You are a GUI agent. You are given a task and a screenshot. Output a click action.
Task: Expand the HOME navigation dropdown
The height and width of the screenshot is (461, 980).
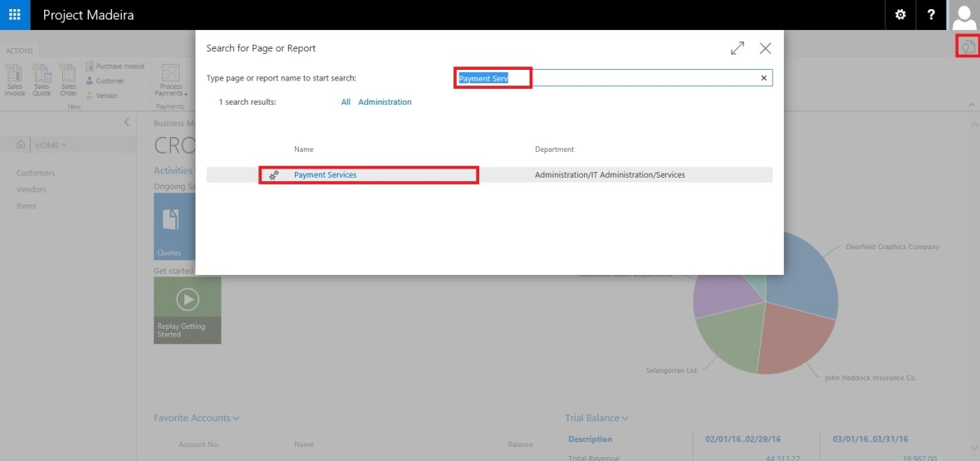[x=50, y=145]
